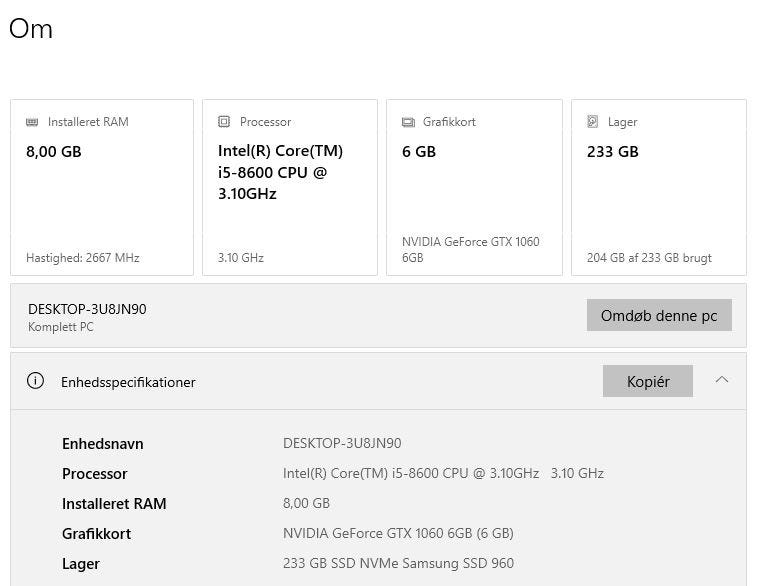Click the Grafikkort graphics card icon
Image resolution: width=759 pixels, height=586 pixels.
tap(408, 122)
